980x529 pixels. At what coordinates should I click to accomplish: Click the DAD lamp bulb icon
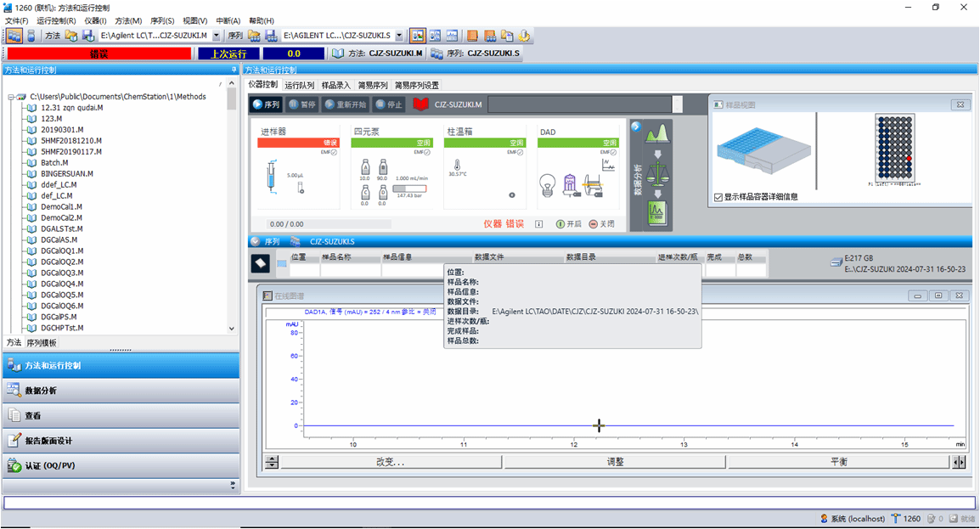pyautogui.click(x=549, y=184)
